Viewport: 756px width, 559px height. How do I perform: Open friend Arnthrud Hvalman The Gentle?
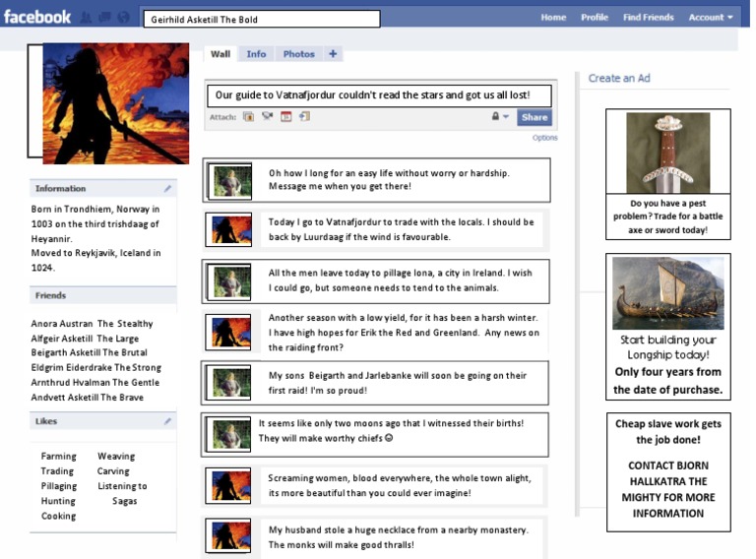click(94, 382)
